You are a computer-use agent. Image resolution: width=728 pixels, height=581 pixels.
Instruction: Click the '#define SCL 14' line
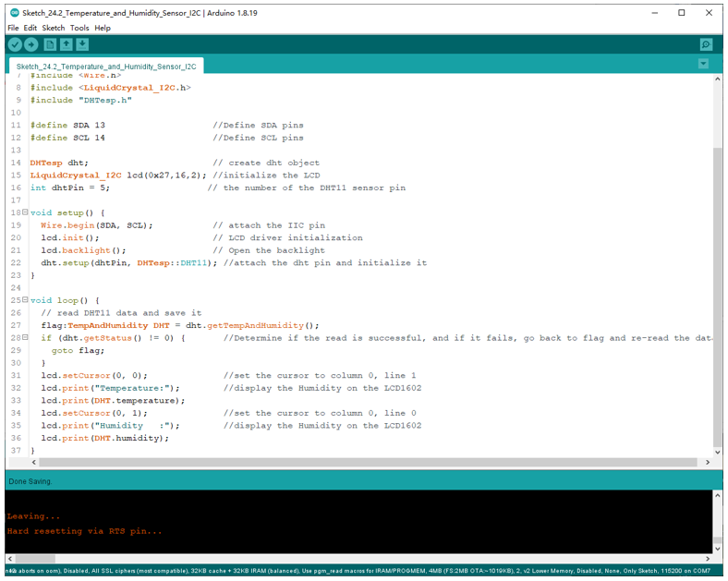pyautogui.click(x=67, y=138)
